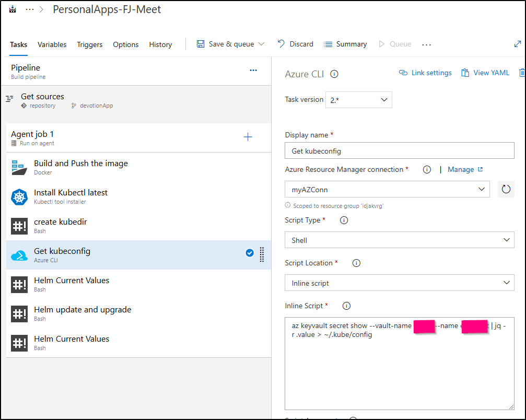The image size is (526, 420).
Task: Click the Queue button
Action: point(395,44)
